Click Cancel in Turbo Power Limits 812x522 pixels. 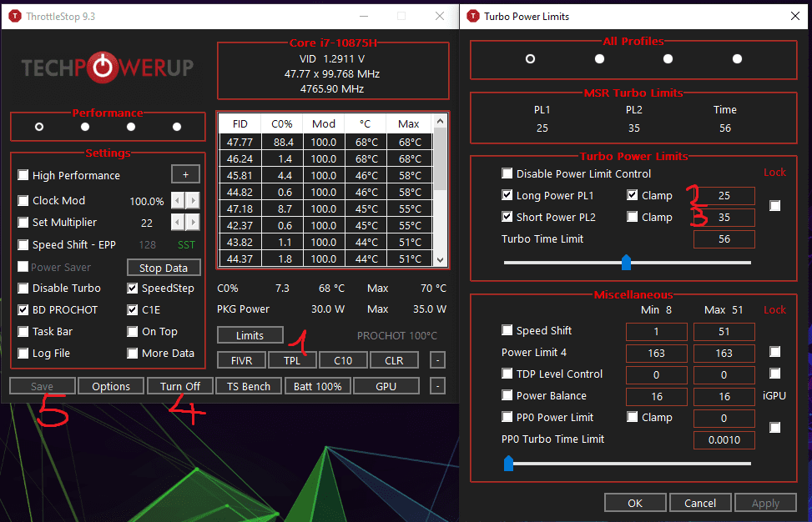coord(700,503)
